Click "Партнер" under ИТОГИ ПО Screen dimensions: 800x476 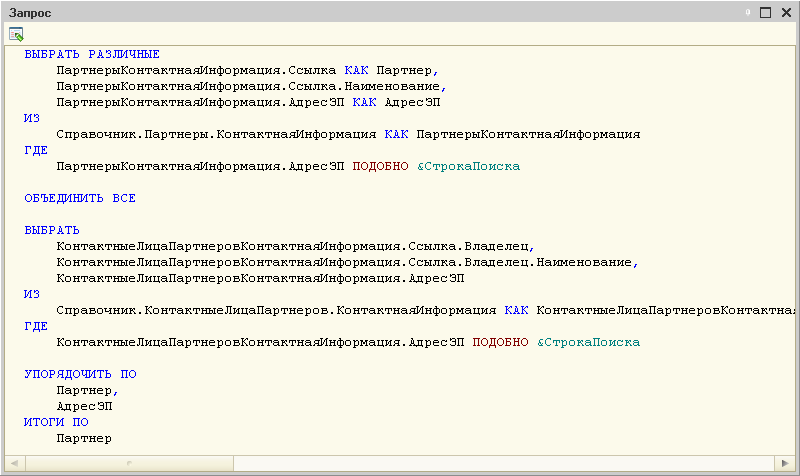click(84, 438)
